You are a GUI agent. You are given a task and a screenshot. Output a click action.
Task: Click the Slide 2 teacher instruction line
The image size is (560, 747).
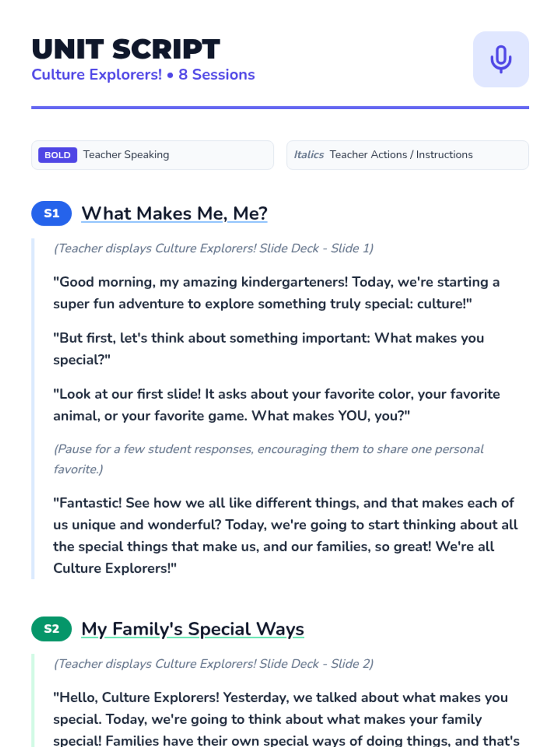pos(213,664)
